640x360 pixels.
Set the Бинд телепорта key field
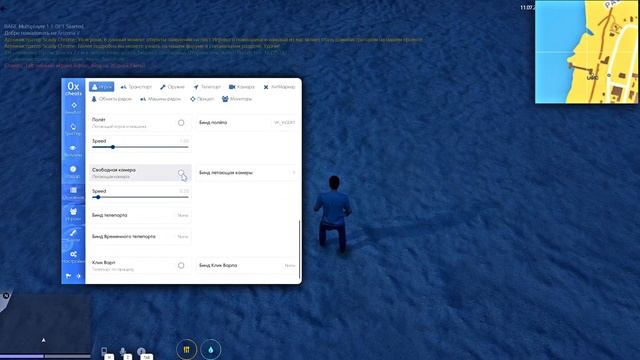pos(140,215)
